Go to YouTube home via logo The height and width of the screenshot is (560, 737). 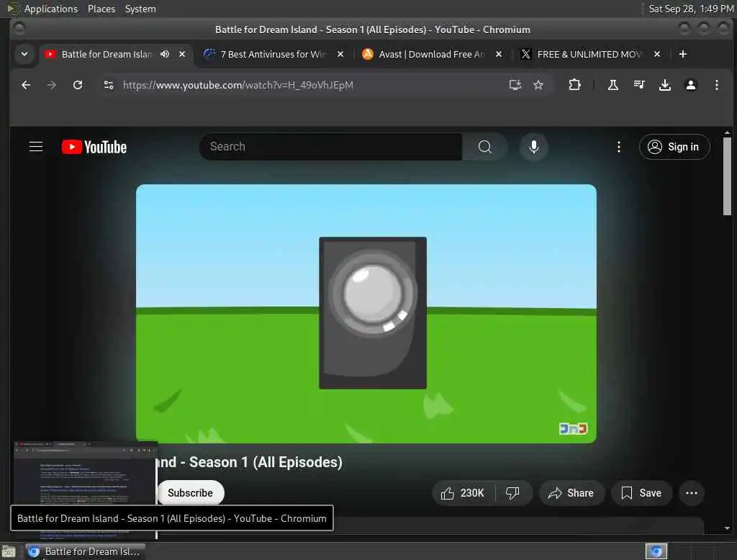(94, 147)
